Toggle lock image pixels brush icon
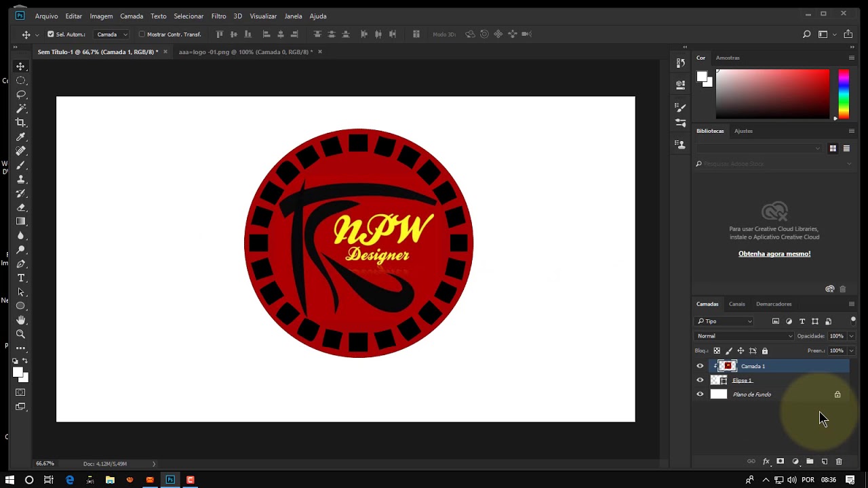The height and width of the screenshot is (488, 868). [729, 351]
